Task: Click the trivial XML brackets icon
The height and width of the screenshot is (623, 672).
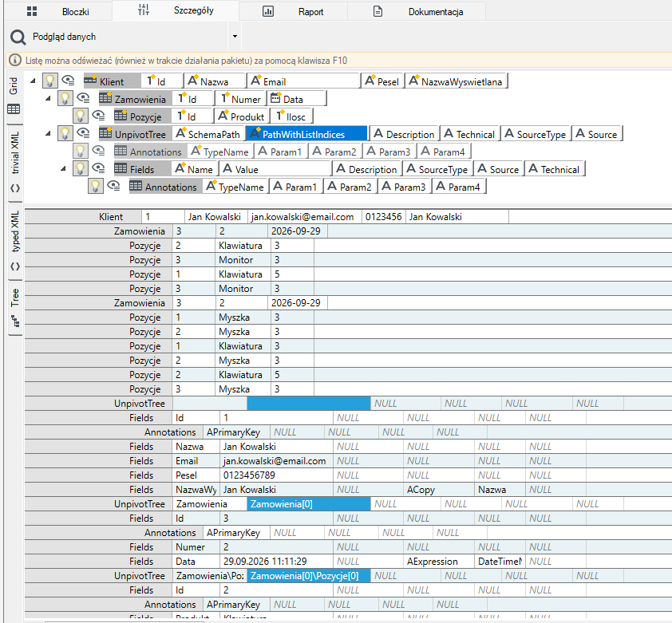Action: pos(15,188)
